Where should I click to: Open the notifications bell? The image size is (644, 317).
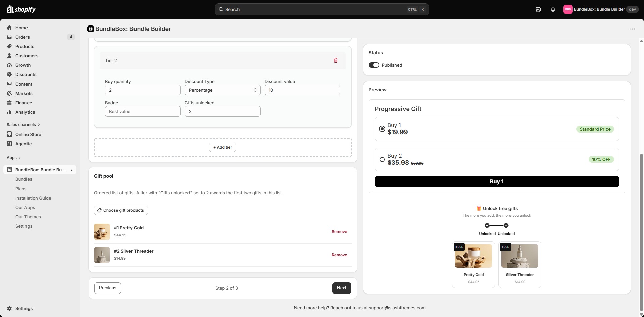click(x=553, y=9)
